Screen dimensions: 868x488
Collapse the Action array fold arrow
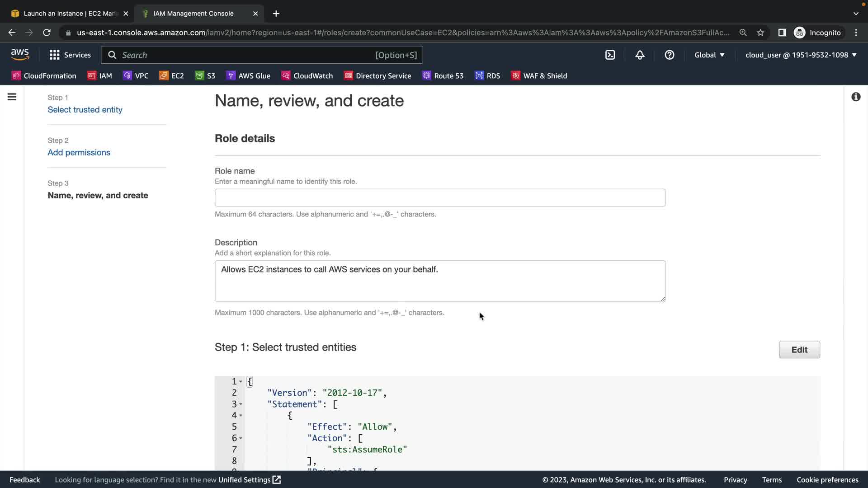(241, 438)
